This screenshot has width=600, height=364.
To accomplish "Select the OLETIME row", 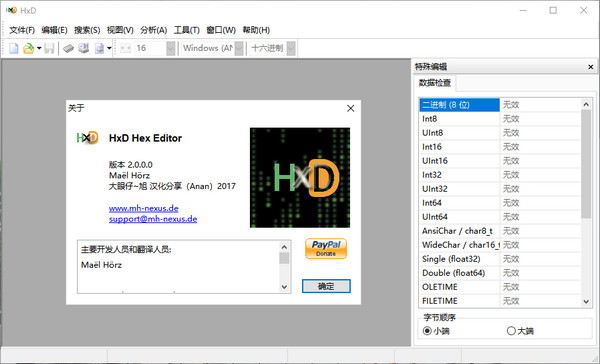I will tap(500, 287).
